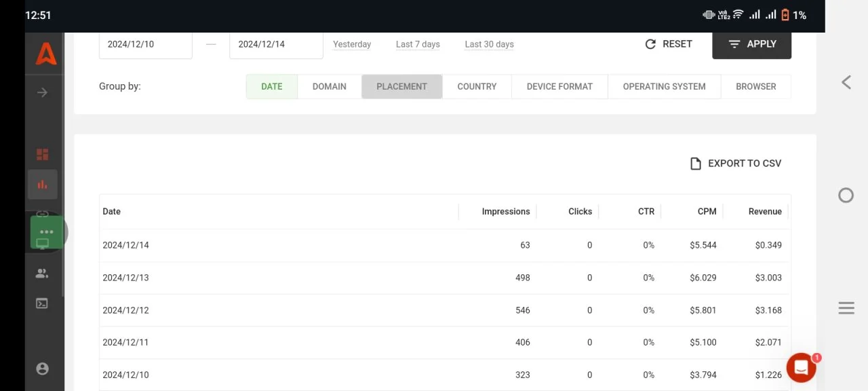
Task: Select the 2024/12/14 date row
Action: click(445, 245)
